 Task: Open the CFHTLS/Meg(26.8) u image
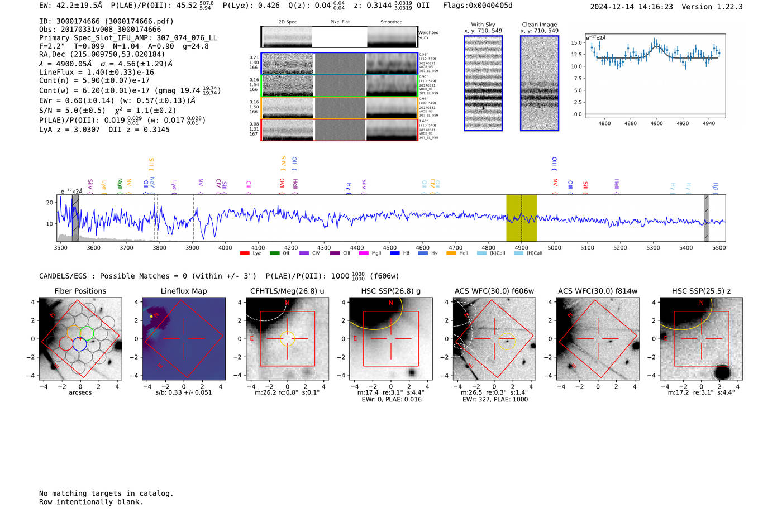point(287,339)
